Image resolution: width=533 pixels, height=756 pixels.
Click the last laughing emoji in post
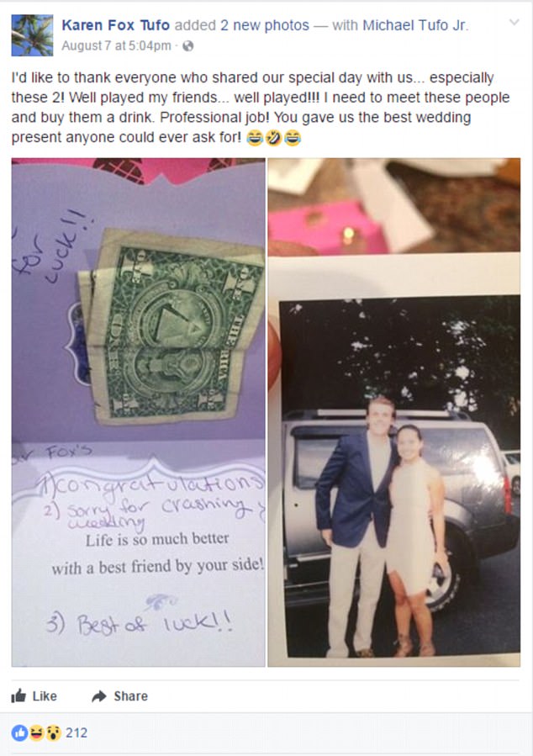292,139
